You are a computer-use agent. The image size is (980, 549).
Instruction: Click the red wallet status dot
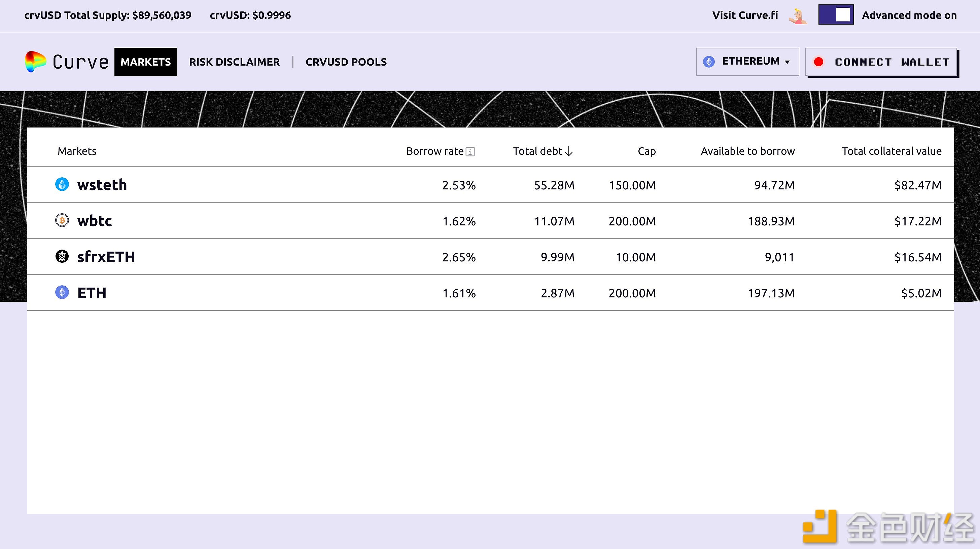[819, 62]
